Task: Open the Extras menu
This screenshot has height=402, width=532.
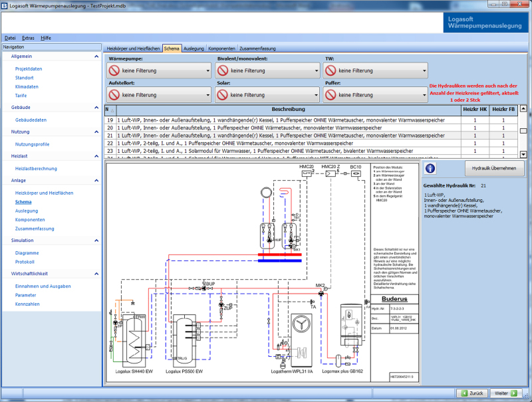Action: [28, 38]
